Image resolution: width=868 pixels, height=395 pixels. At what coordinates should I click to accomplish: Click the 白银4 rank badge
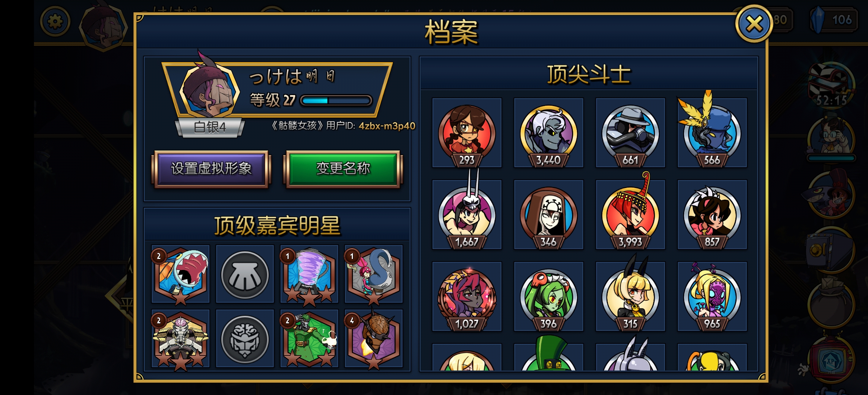tap(210, 127)
